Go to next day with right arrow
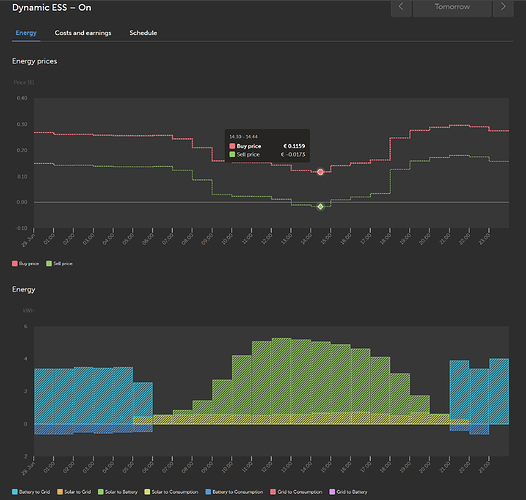This screenshot has width=526, height=500. click(x=503, y=7)
